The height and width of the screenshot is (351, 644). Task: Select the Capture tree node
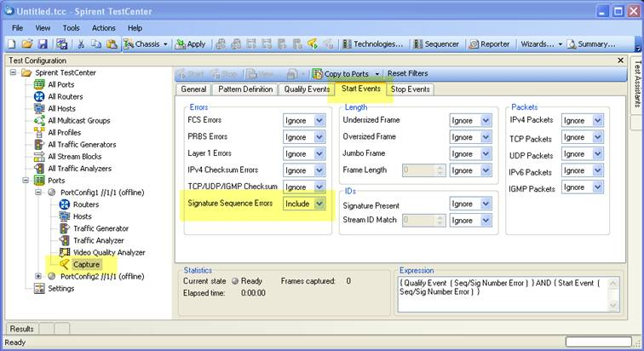point(86,264)
